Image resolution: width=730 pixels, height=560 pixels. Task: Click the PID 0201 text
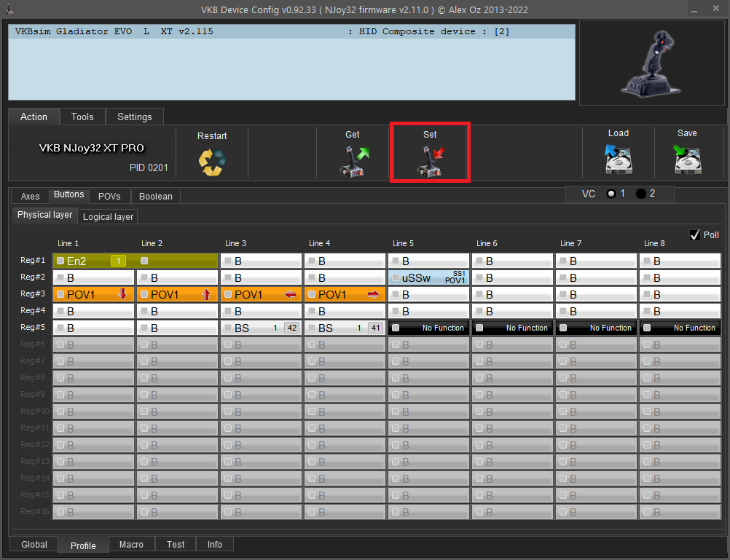pyautogui.click(x=149, y=167)
